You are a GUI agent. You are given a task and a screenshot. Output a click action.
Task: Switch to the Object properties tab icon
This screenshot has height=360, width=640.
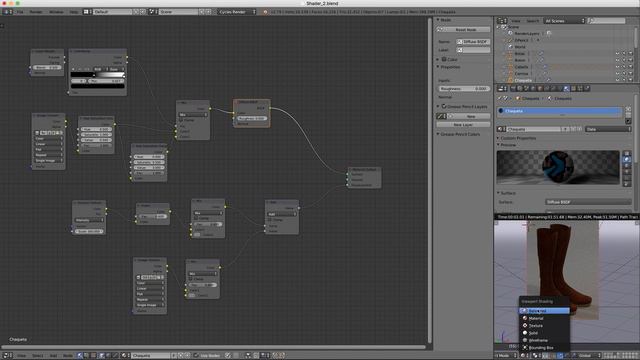(x=540, y=88)
